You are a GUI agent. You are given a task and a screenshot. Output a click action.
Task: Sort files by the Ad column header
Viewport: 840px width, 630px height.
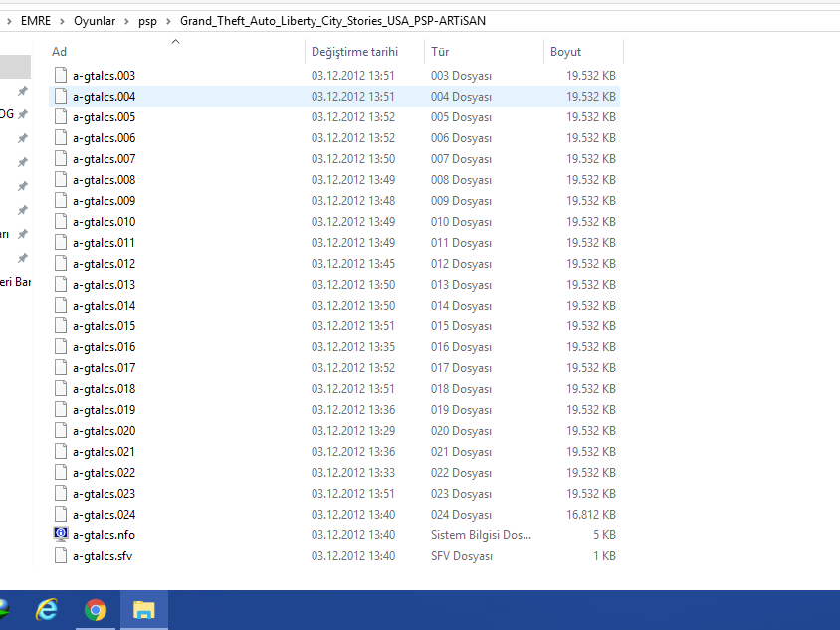pyautogui.click(x=59, y=52)
